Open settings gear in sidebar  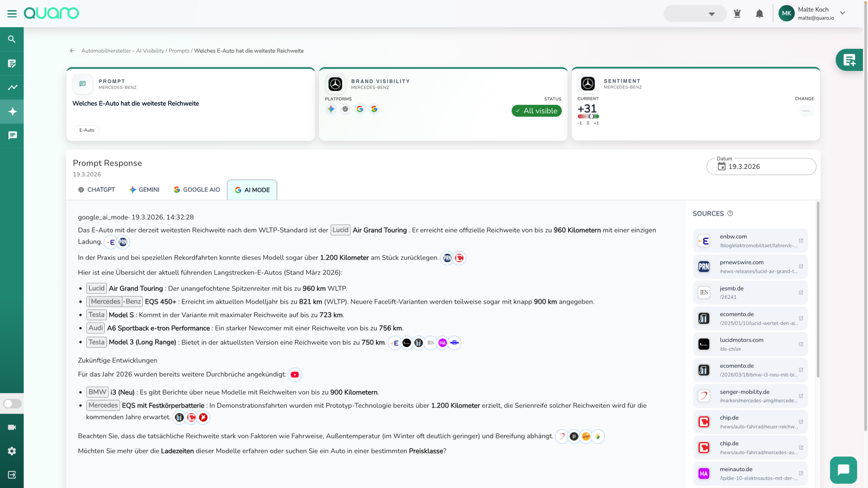[x=12, y=451]
